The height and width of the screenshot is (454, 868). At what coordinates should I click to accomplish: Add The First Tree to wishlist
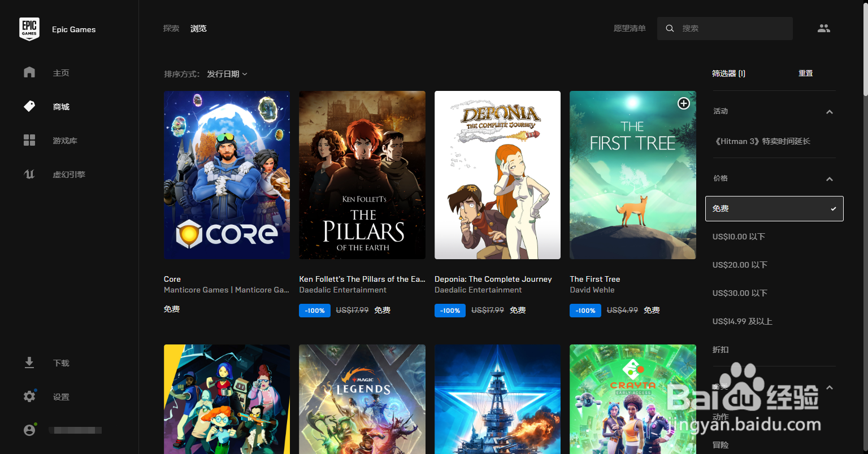coord(684,103)
